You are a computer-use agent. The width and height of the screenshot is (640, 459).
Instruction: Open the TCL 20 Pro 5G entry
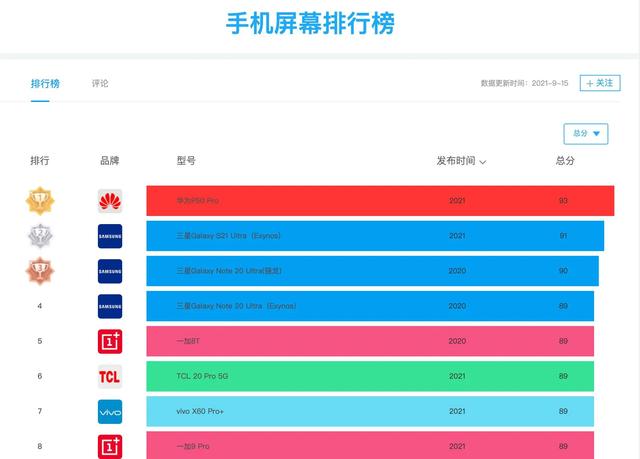click(x=370, y=376)
